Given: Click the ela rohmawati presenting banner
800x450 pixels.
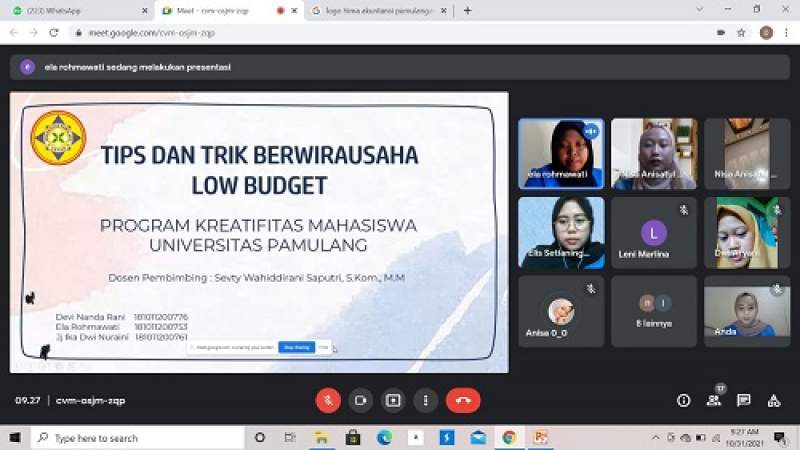Looking at the screenshot, I should (x=400, y=67).
